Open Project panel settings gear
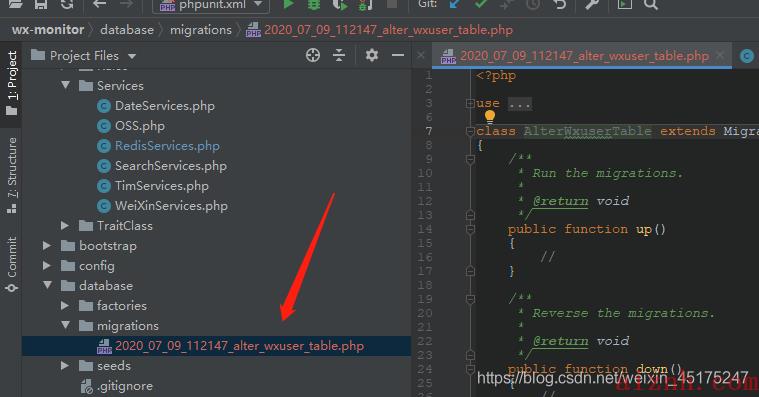Screen dimensions: 759x397 (371, 55)
